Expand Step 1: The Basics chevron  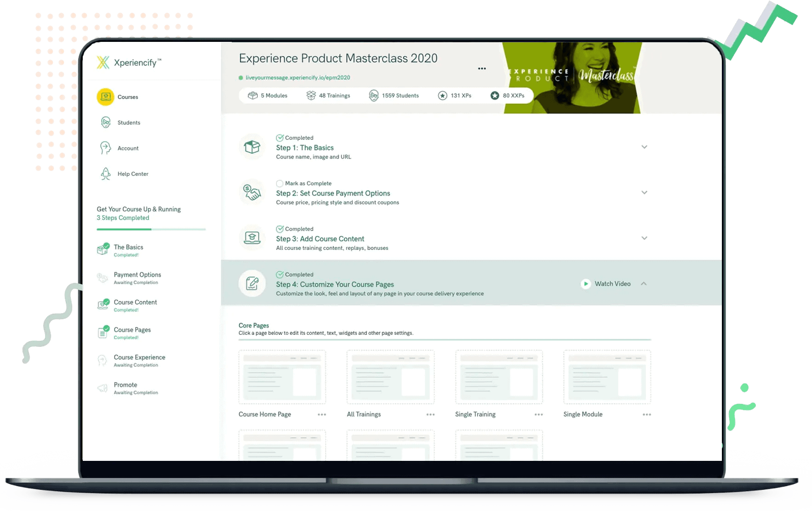click(x=644, y=147)
